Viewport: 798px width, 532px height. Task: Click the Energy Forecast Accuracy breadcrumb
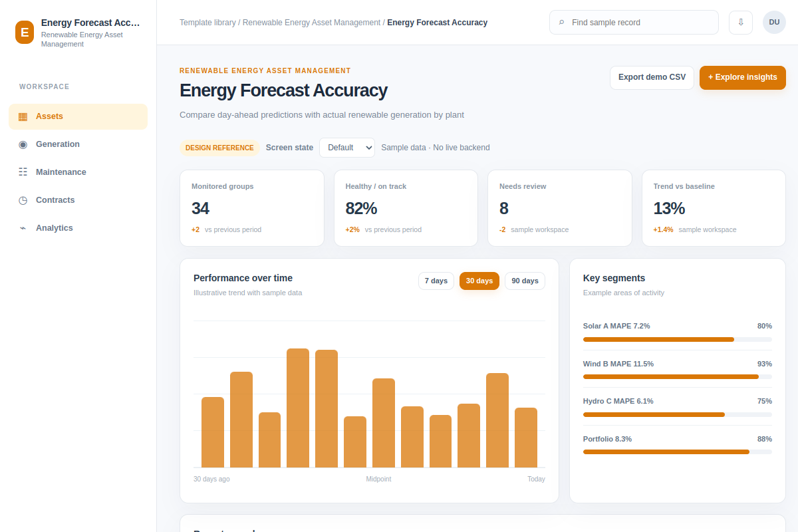point(438,23)
